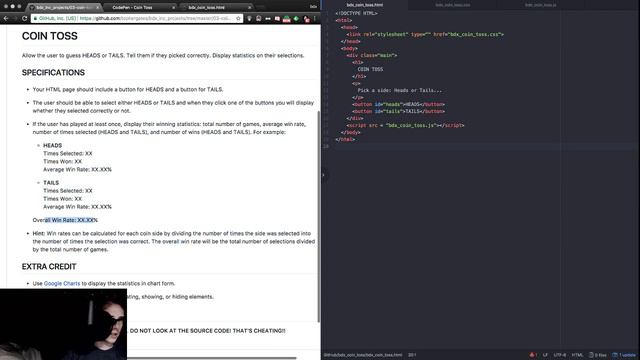Click the file path in Atom status bar

pyautogui.click(x=363, y=355)
